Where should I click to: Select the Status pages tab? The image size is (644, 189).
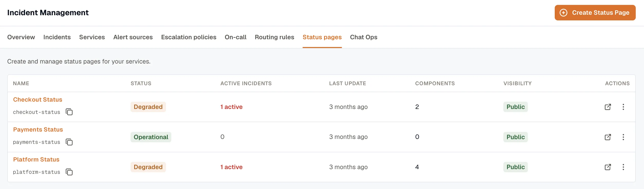(322, 37)
